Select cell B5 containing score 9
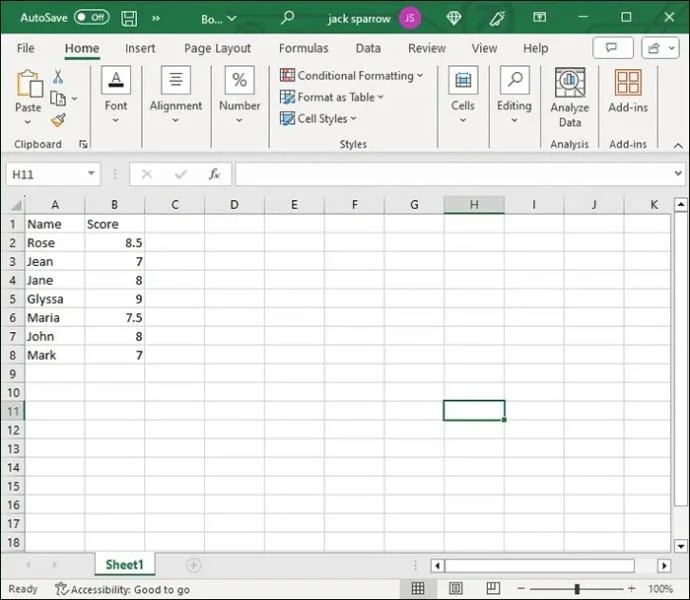690x600 pixels. point(114,299)
